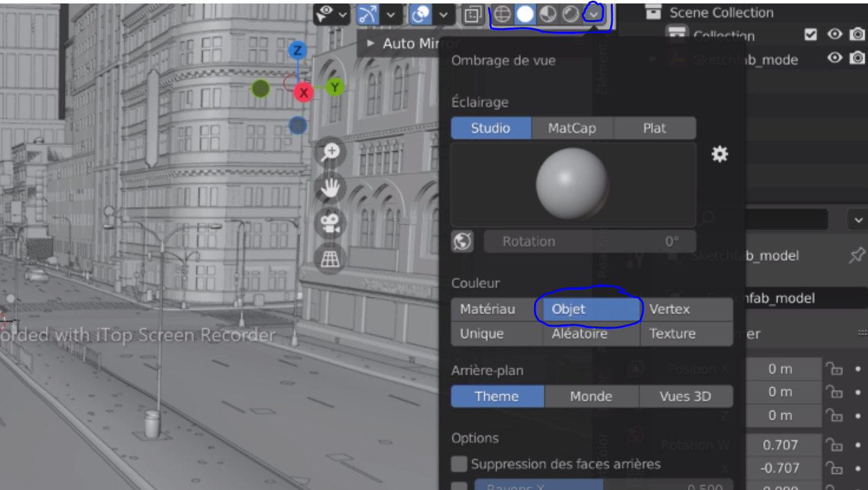868x490 pixels.
Task: Switch viewport to material preview shading
Action: (x=549, y=14)
